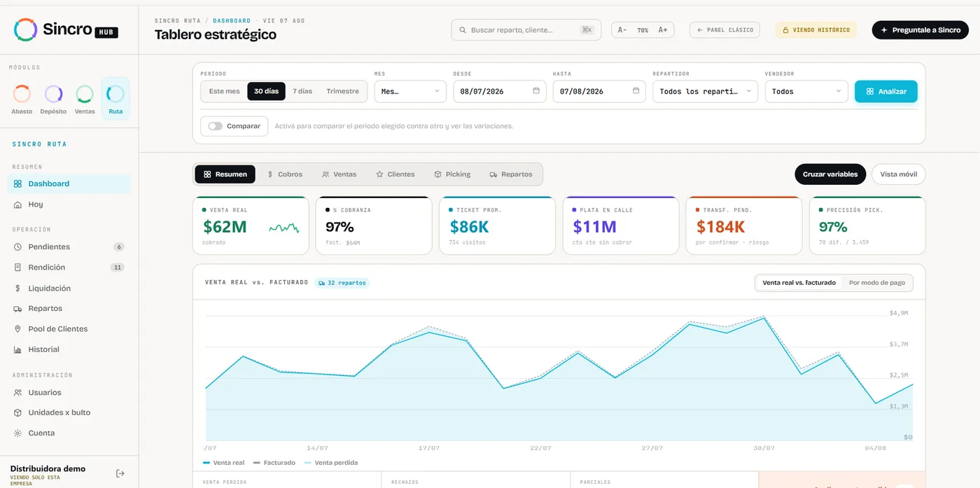Click the Sincro HUB logo

(x=66, y=30)
